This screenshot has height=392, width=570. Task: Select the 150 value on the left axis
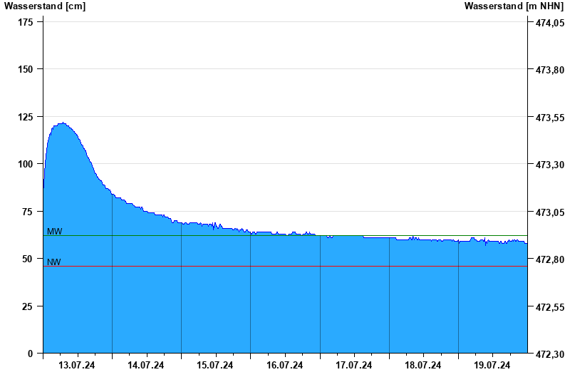[26, 69]
